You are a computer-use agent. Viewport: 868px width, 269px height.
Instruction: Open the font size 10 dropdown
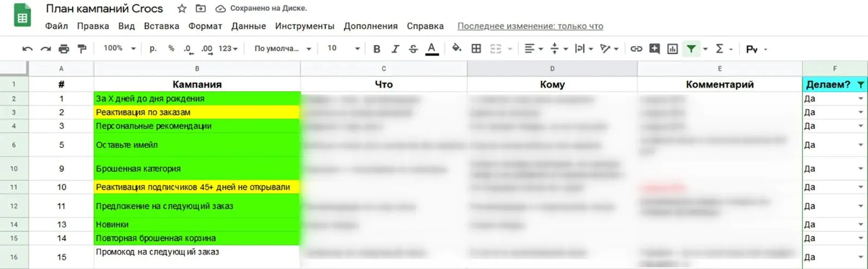[x=344, y=48]
